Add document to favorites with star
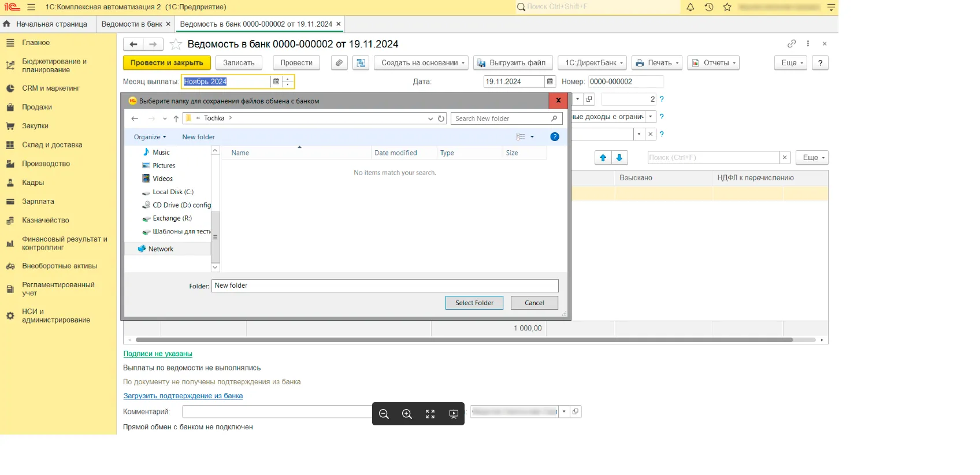Image resolution: width=980 pixels, height=475 pixels. click(176, 44)
